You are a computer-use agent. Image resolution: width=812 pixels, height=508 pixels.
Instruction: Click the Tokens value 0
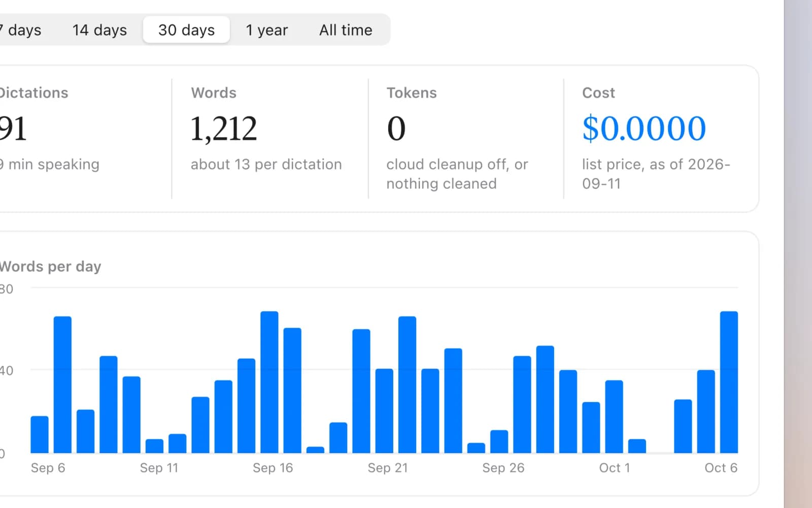click(x=396, y=129)
